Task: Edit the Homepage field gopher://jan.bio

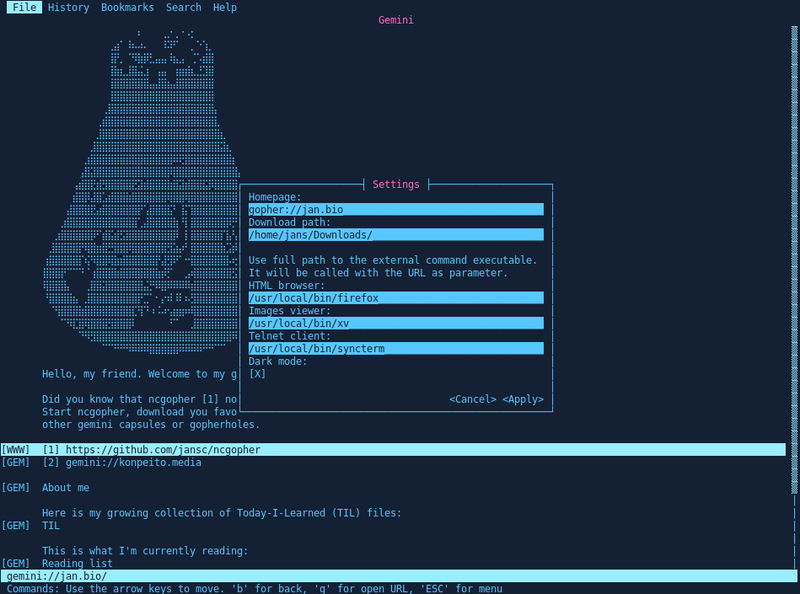Action: pos(396,209)
